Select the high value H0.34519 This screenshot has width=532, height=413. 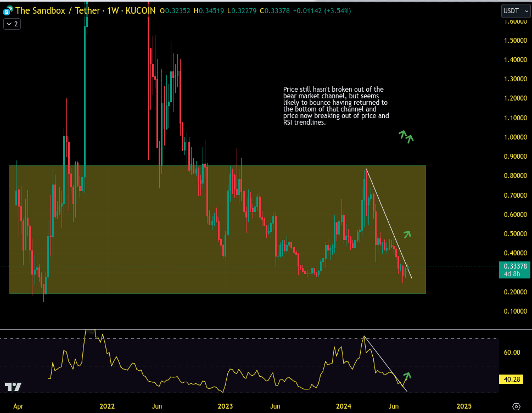tap(209, 11)
